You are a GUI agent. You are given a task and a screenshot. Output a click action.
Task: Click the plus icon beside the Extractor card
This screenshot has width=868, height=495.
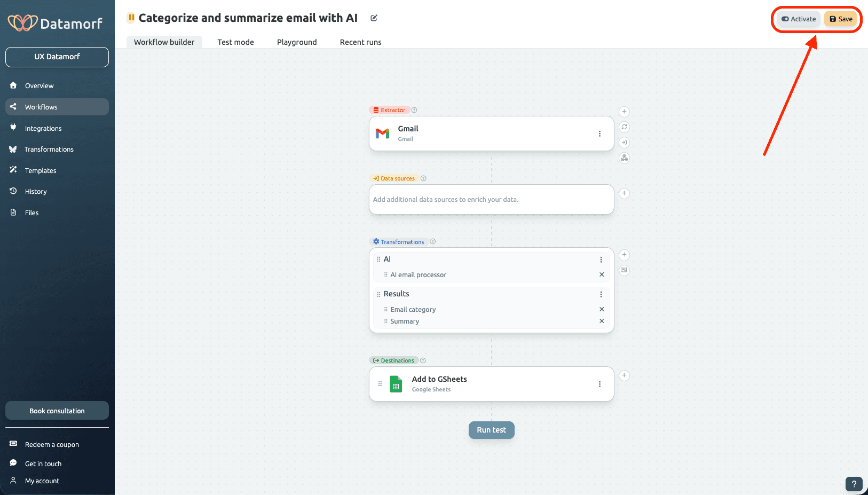point(624,112)
